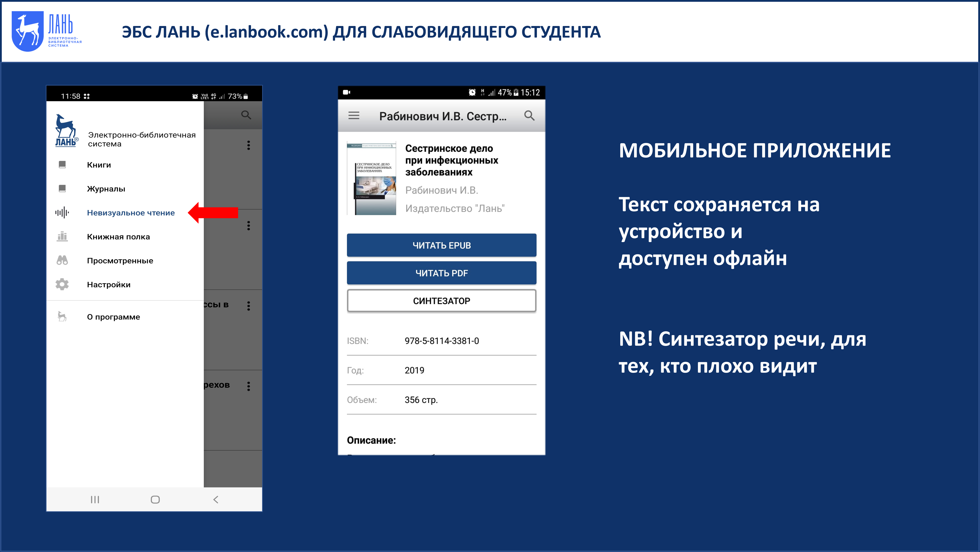
Task: Click the gear icon beside Настройки
Action: [62, 284]
